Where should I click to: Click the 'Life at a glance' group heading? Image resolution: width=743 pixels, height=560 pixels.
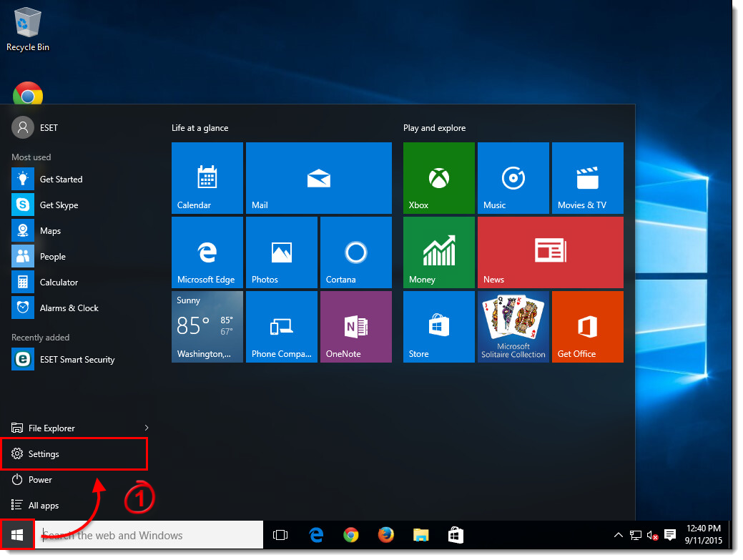200,128
